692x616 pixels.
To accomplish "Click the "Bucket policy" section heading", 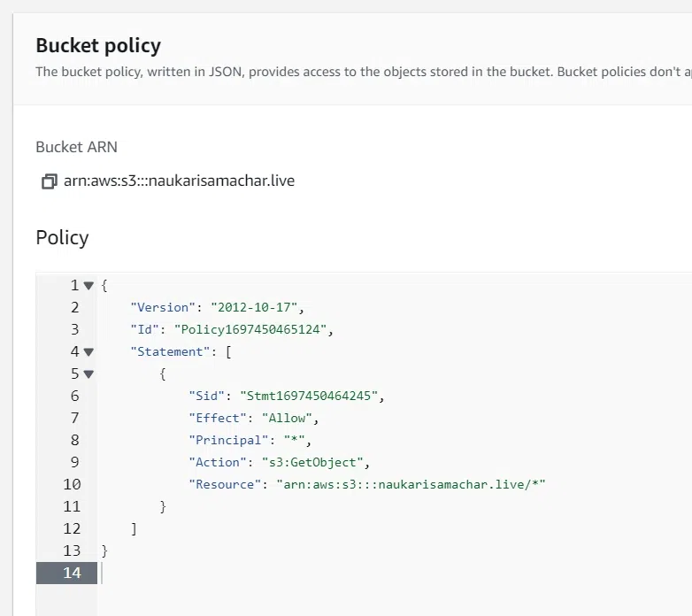I will 98,45.
